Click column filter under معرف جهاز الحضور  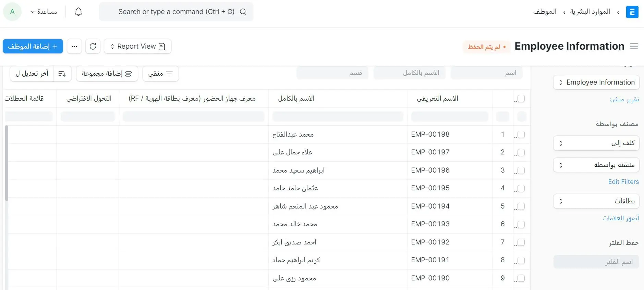click(x=194, y=116)
